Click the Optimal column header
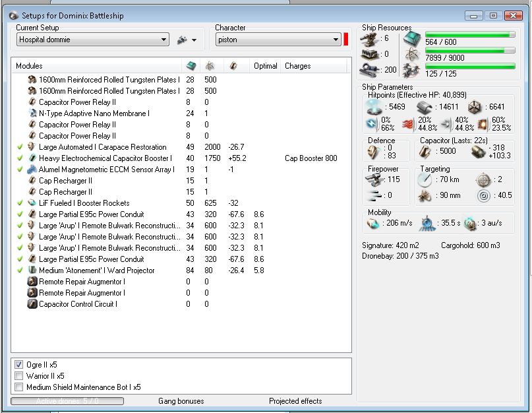The width and height of the screenshot is (532, 413). pos(265,66)
